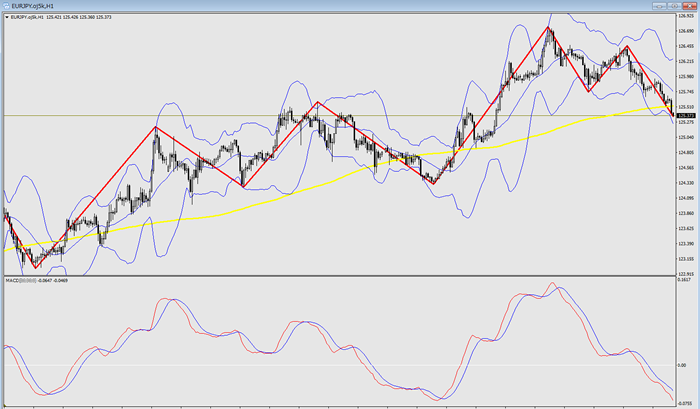This screenshot has width=700, height=409.
Task: Click the 125.510 price axis label
Action: pyautogui.click(x=685, y=107)
